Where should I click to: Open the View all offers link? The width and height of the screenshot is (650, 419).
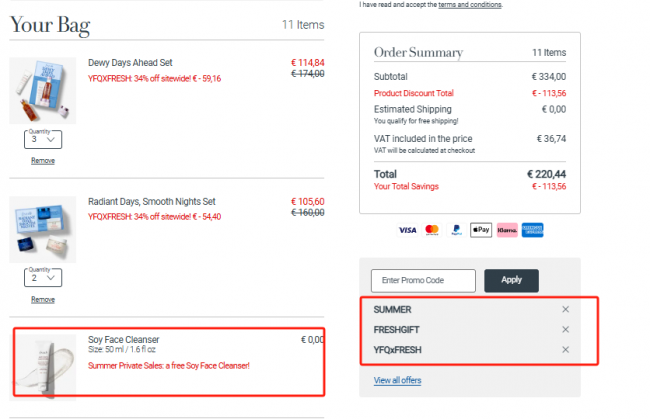[398, 380]
